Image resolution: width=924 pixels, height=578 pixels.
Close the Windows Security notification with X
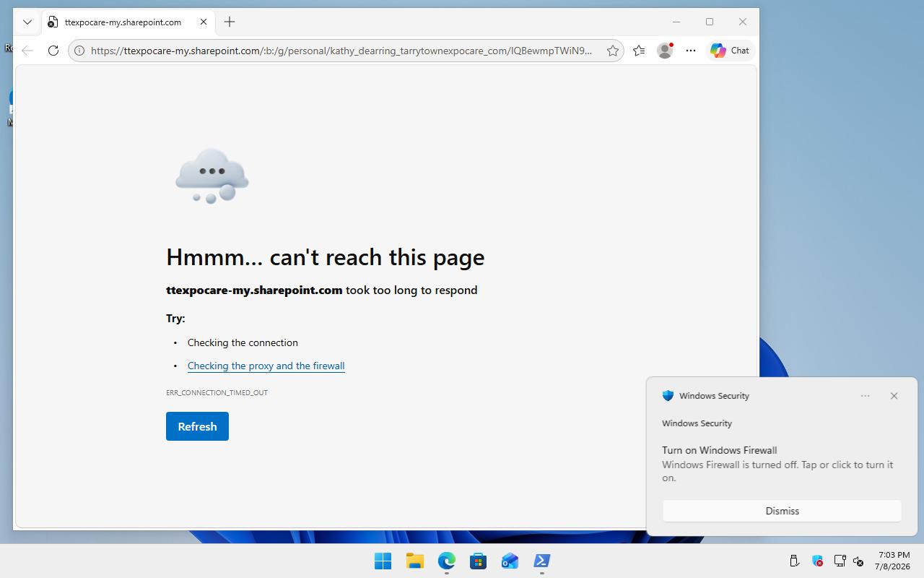[x=894, y=396]
